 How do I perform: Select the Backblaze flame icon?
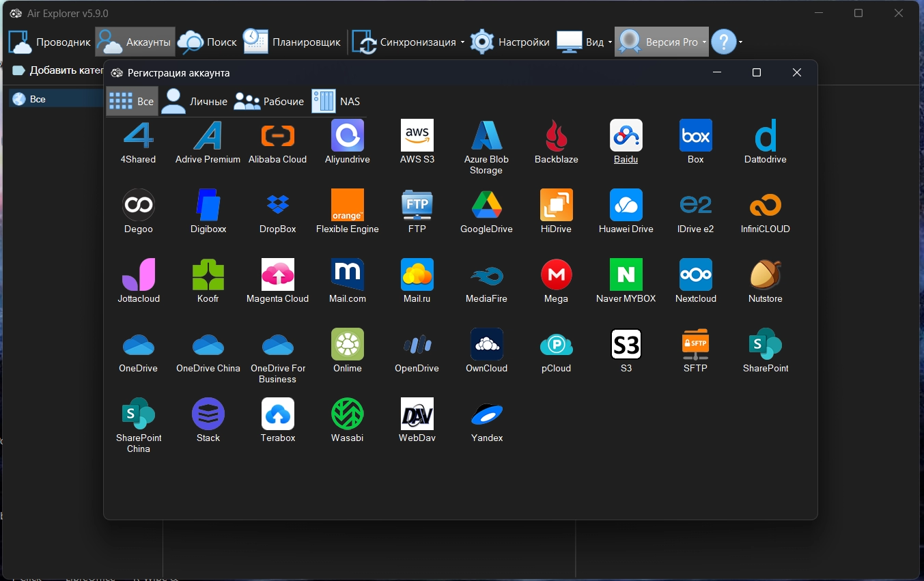(x=557, y=135)
